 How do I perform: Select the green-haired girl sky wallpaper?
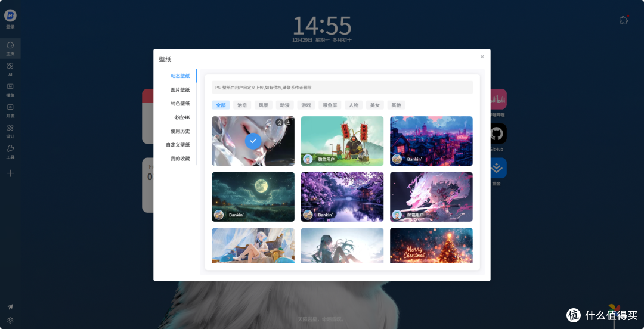342,246
